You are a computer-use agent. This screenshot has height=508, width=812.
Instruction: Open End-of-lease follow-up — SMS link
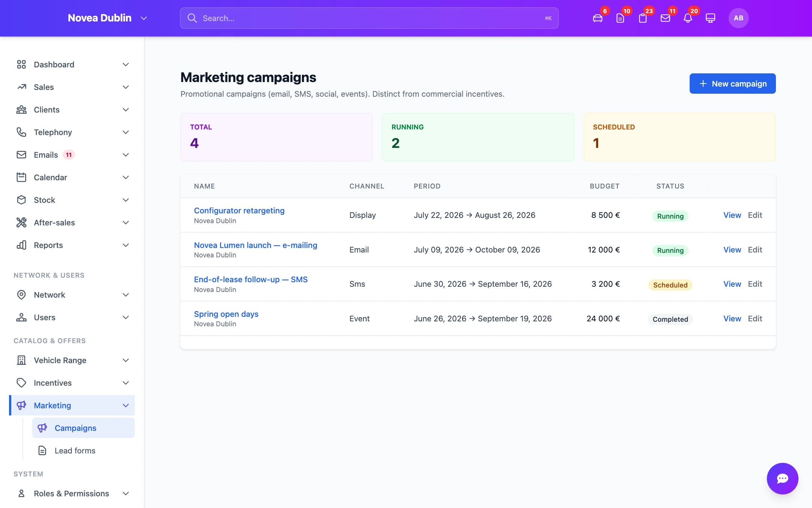251,279
